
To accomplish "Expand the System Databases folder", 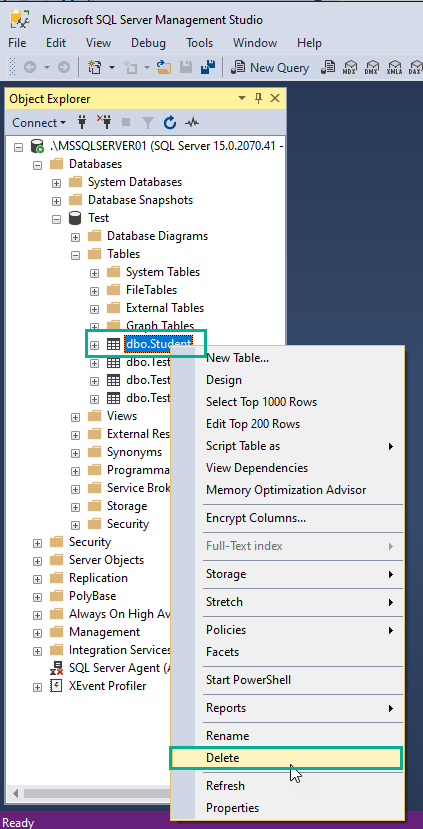I will coord(57,183).
